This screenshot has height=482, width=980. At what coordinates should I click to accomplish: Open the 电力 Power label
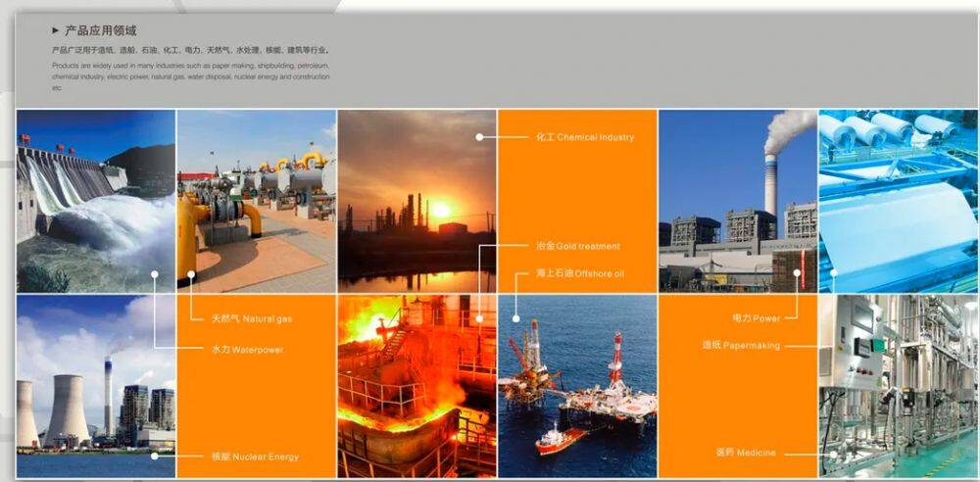click(756, 318)
